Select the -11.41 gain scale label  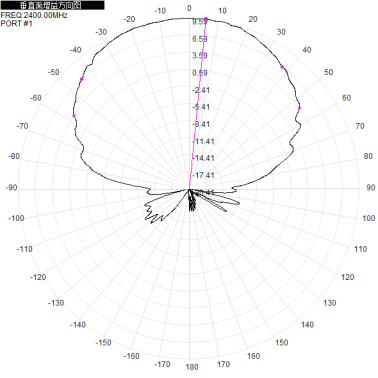pos(203,141)
